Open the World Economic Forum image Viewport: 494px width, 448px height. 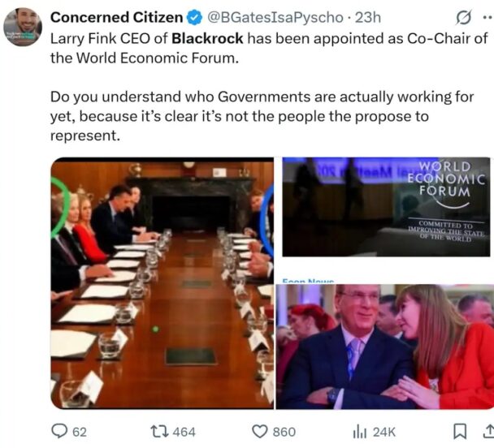[x=386, y=207]
